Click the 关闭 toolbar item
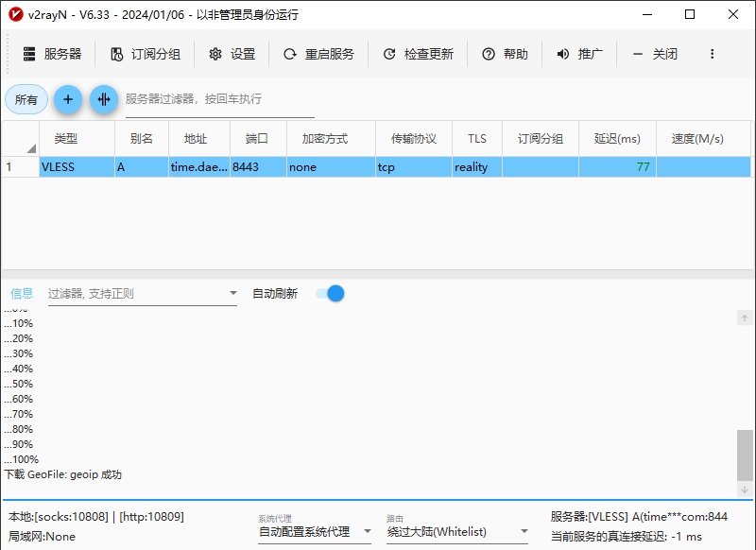Viewport: 756px width, 550px height. tap(655, 54)
